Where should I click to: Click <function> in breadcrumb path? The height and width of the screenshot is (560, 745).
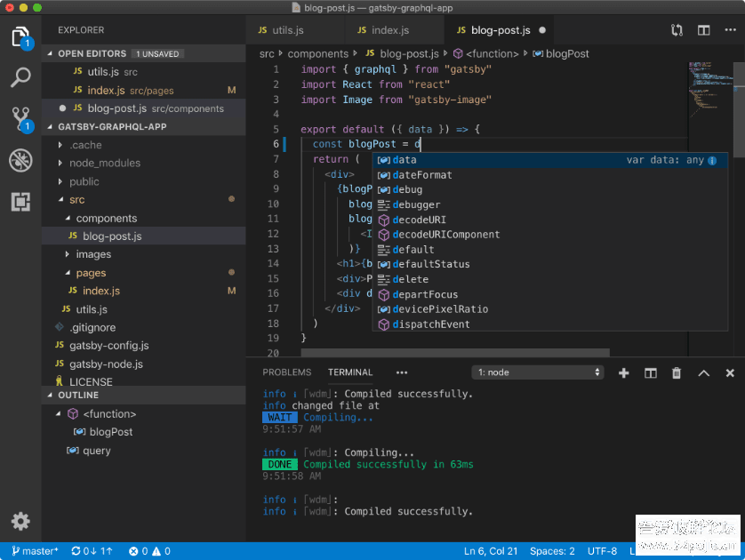tap(486, 54)
